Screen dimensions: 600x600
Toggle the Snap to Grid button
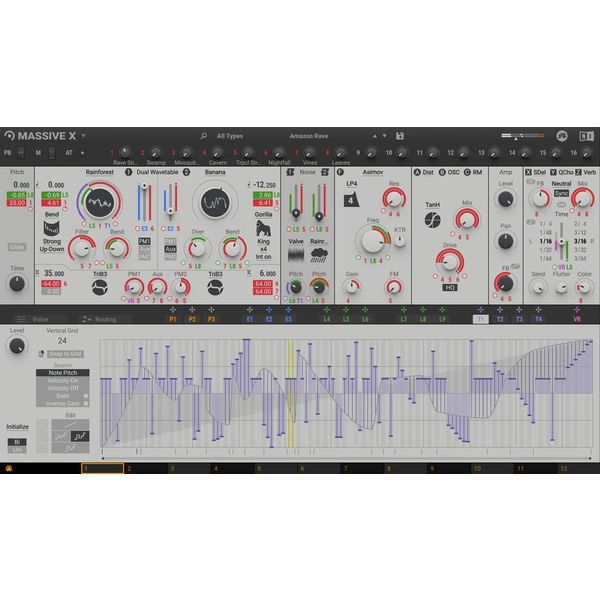pyautogui.click(x=65, y=354)
